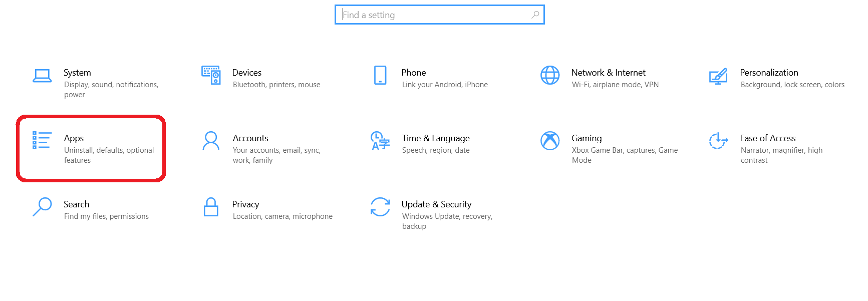Select the Phone icon
Screen dimensions: 868x301
point(380,75)
